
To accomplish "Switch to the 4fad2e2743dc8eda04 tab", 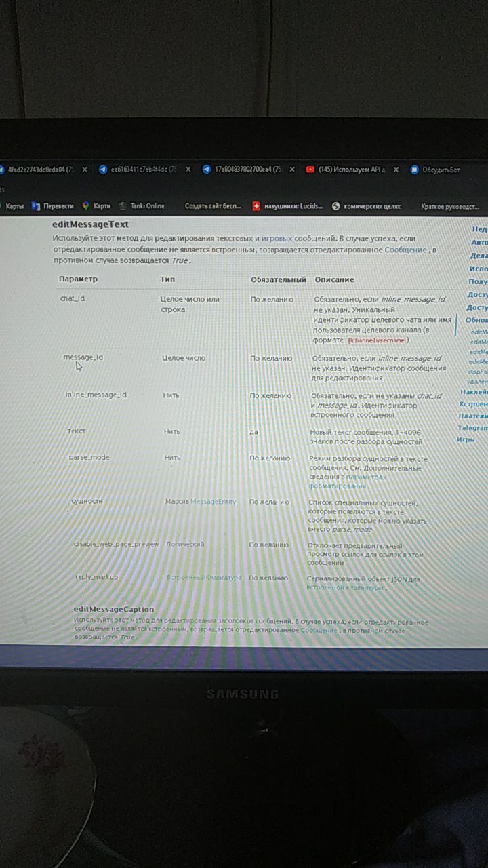I will [42, 170].
